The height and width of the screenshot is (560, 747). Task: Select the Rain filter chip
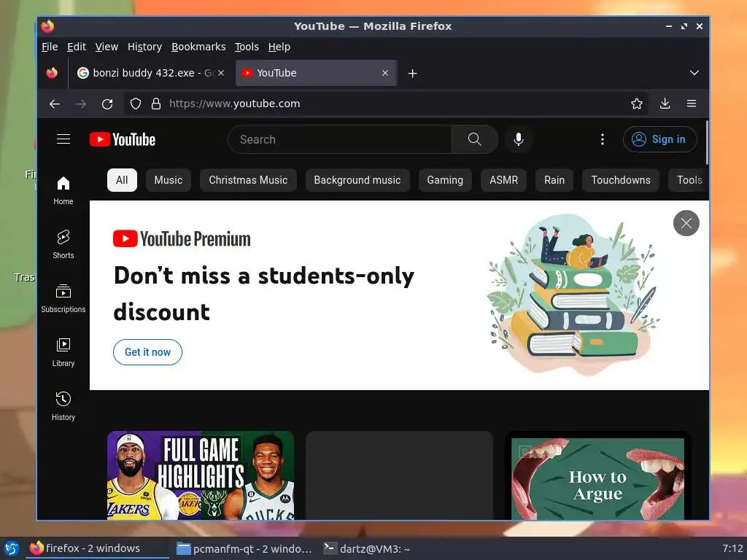[554, 180]
